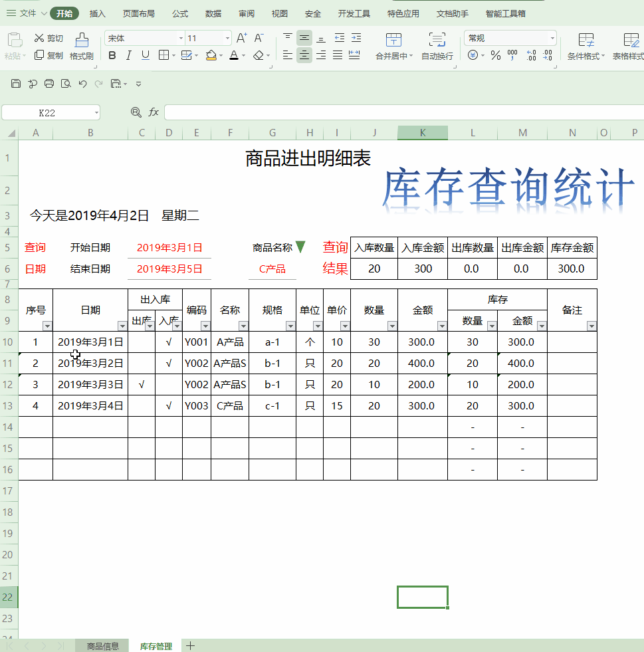
Task: Select row 13 header
Action: (9, 406)
